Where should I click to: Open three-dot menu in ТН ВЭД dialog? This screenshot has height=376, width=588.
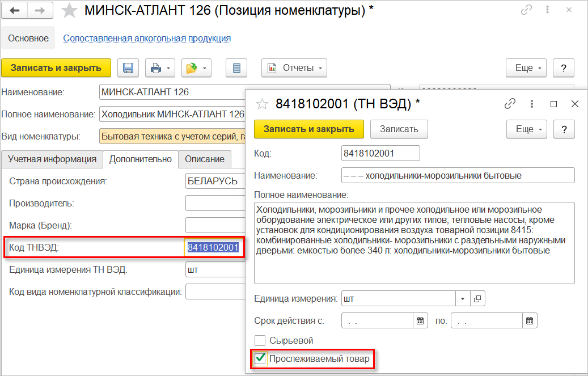pyautogui.click(x=532, y=104)
